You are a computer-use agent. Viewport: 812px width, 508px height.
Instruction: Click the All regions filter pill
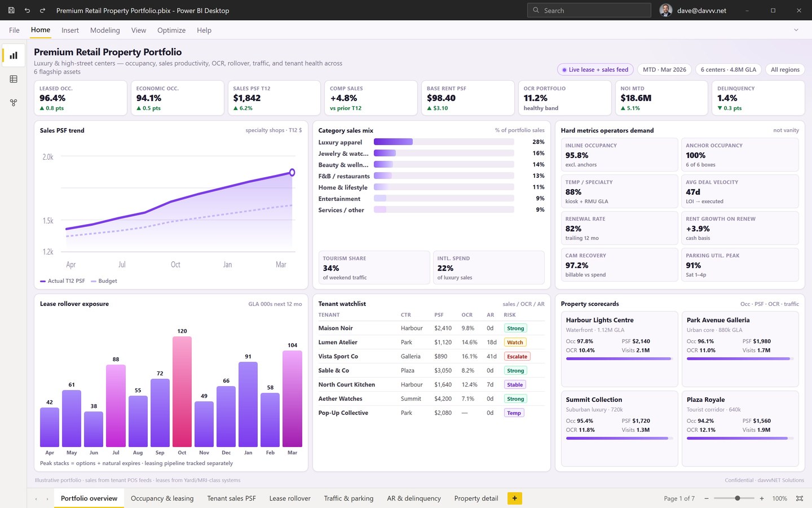coord(785,69)
